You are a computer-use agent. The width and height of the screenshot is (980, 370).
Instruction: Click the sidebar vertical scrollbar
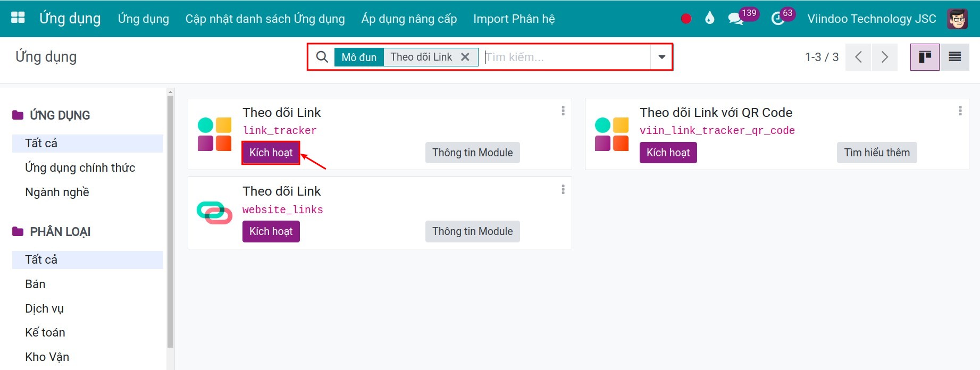[x=170, y=221]
